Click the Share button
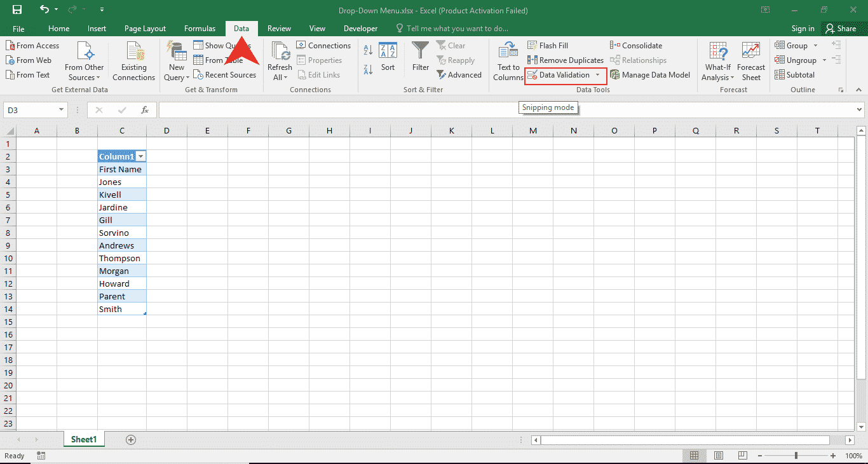Image resolution: width=868 pixels, height=464 pixels. pos(840,29)
